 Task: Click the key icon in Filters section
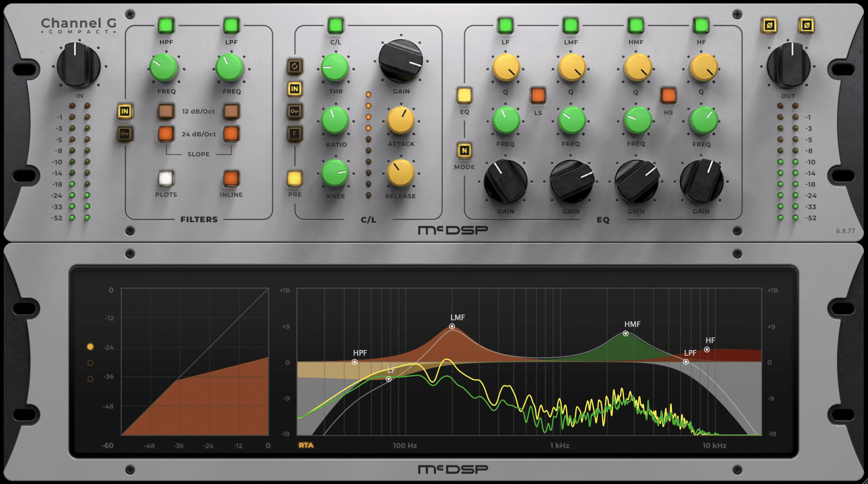125,134
